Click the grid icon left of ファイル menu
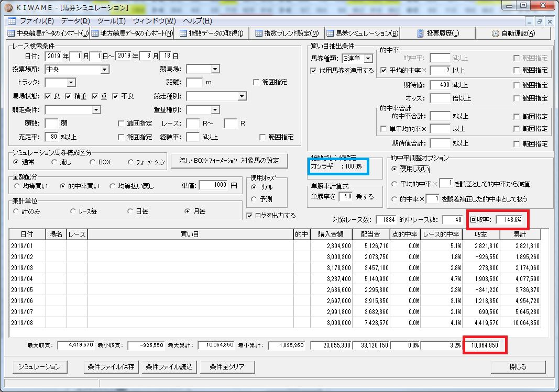Viewport: 559px width, 392px height. (12, 21)
